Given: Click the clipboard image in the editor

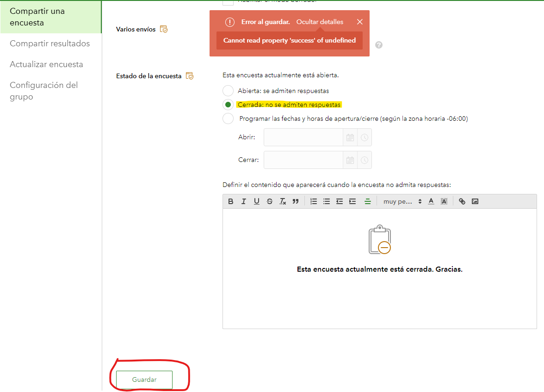Looking at the screenshot, I should (379, 240).
